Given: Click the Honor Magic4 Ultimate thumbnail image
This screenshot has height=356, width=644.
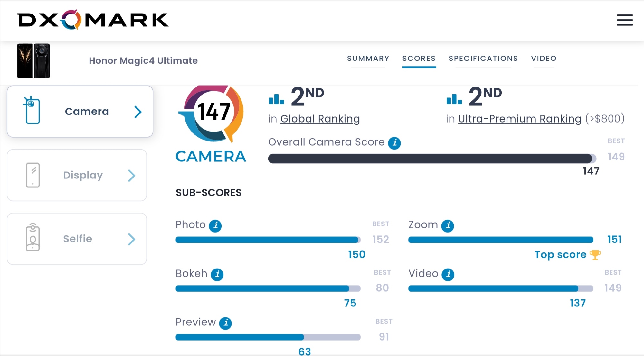Looking at the screenshot, I should [x=33, y=61].
